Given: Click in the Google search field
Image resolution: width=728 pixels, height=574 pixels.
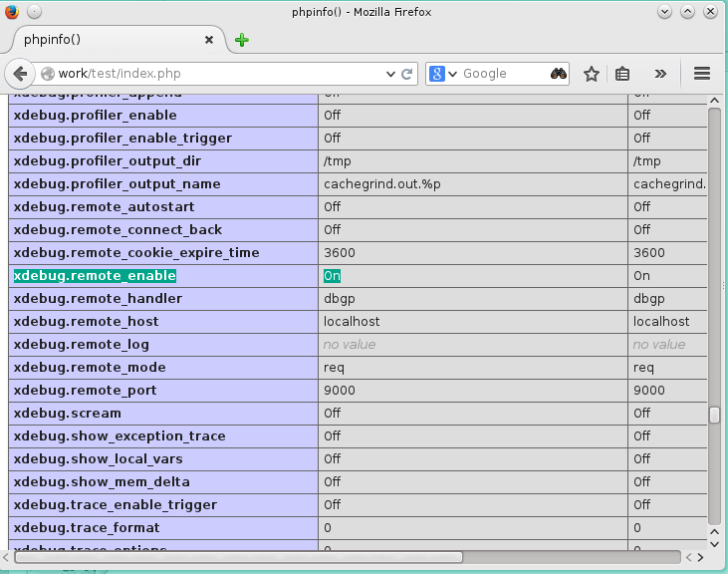Looking at the screenshot, I should 503,74.
